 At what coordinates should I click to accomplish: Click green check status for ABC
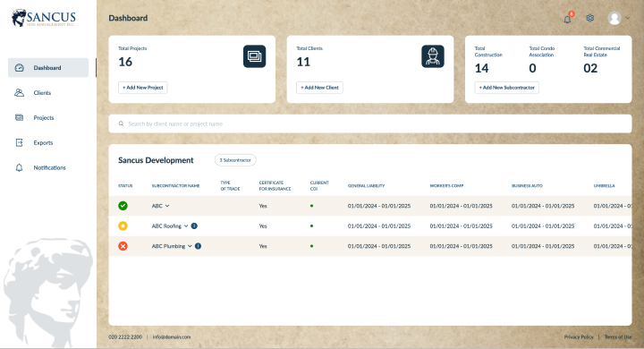pos(123,206)
